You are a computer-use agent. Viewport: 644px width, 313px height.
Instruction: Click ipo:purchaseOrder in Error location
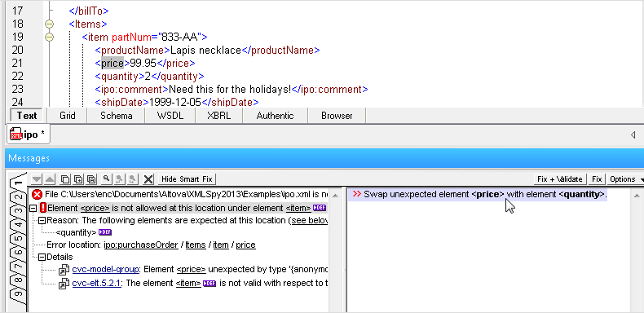[x=140, y=245]
